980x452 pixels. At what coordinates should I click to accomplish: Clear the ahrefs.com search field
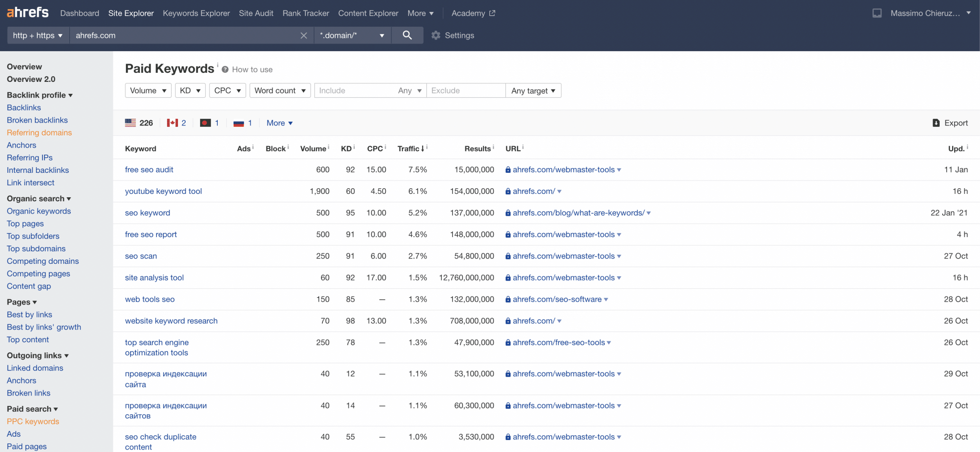(303, 35)
